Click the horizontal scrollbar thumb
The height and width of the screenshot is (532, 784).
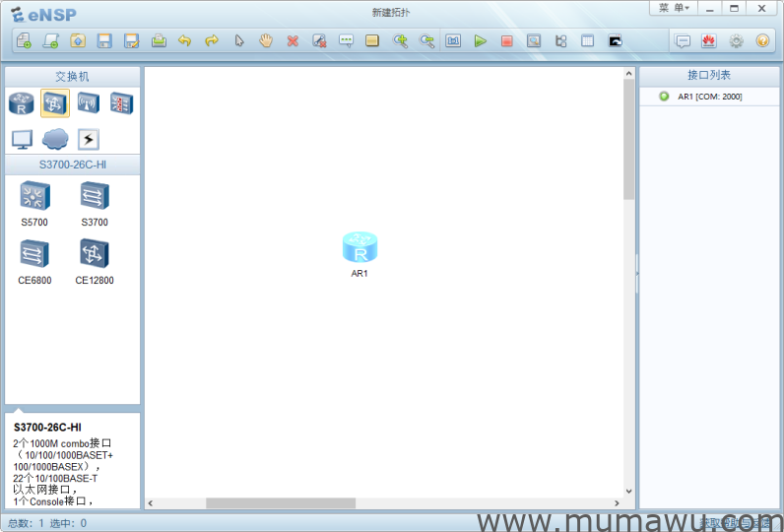click(x=281, y=503)
